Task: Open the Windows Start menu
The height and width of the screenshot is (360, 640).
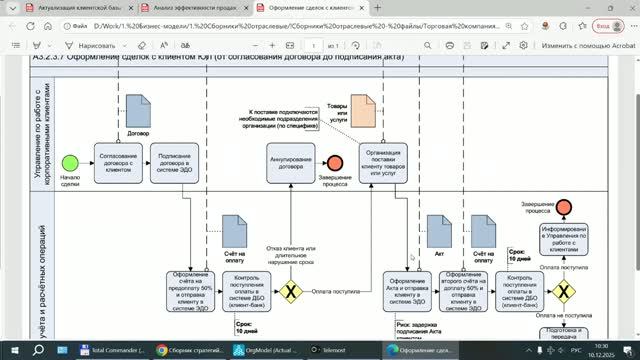Action: pyautogui.click(x=15, y=350)
